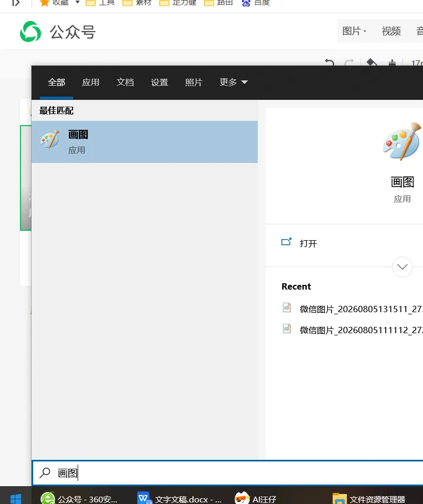Switch to the 文档 search tab
The image size is (423, 504).
(x=125, y=83)
